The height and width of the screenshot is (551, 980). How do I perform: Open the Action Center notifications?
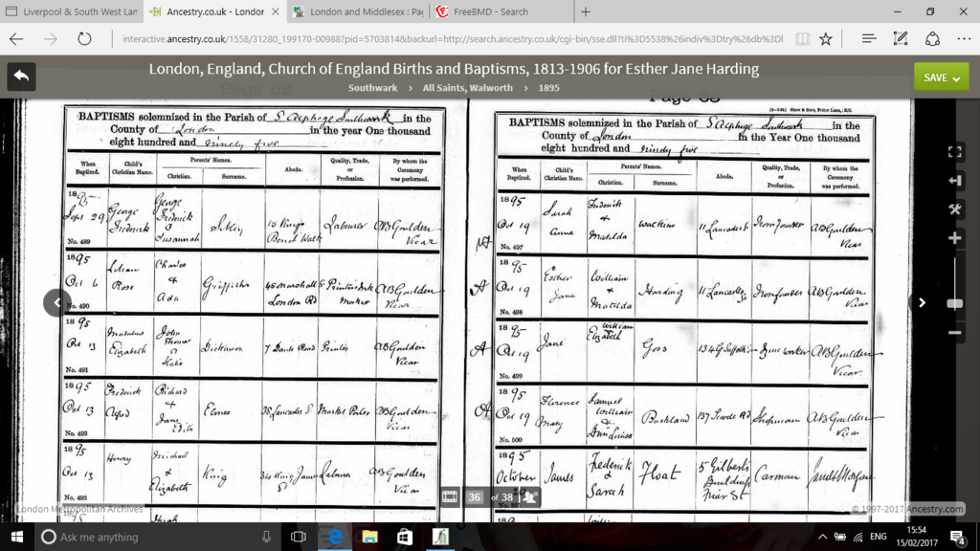(x=958, y=537)
